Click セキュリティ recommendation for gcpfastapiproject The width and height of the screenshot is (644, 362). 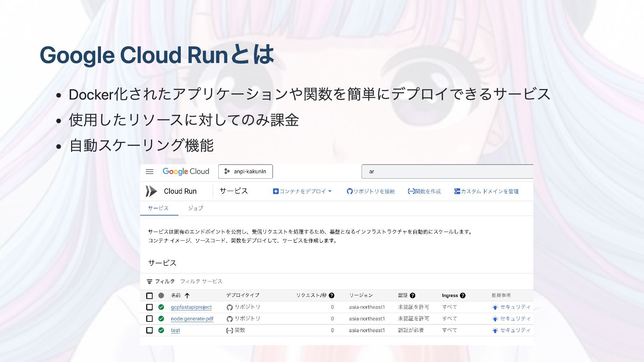[512, 307]
